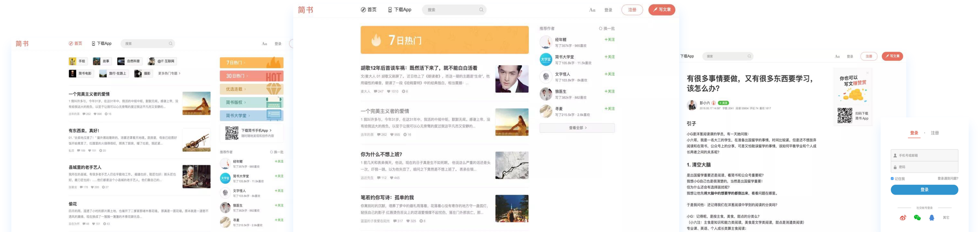Follow 文字怪人 in the center window

(609, 74)
